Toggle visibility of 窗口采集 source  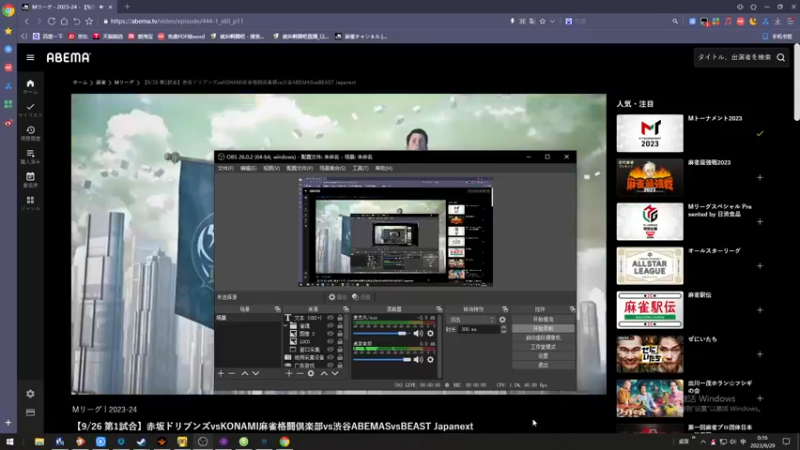(x=330, y=349)
